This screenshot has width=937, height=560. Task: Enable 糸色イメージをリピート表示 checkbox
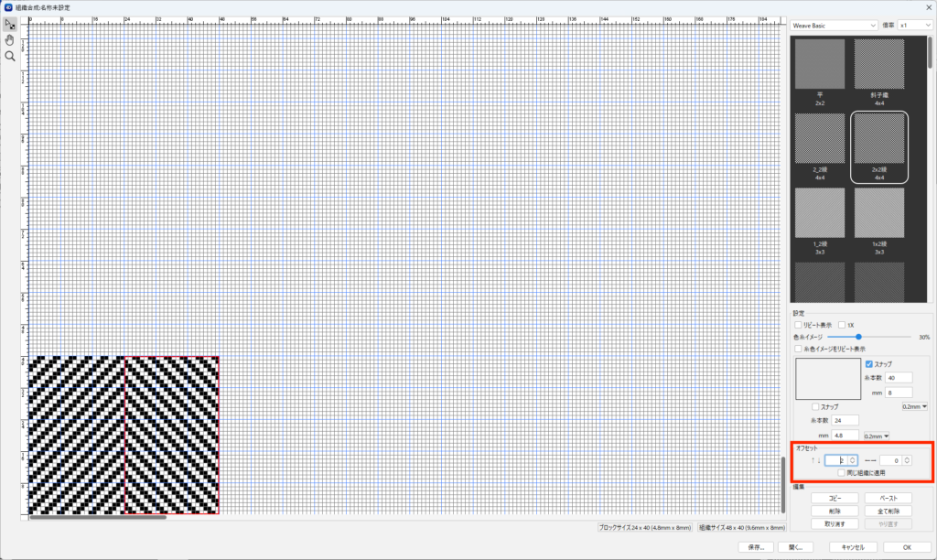click(x=798, y=349)
